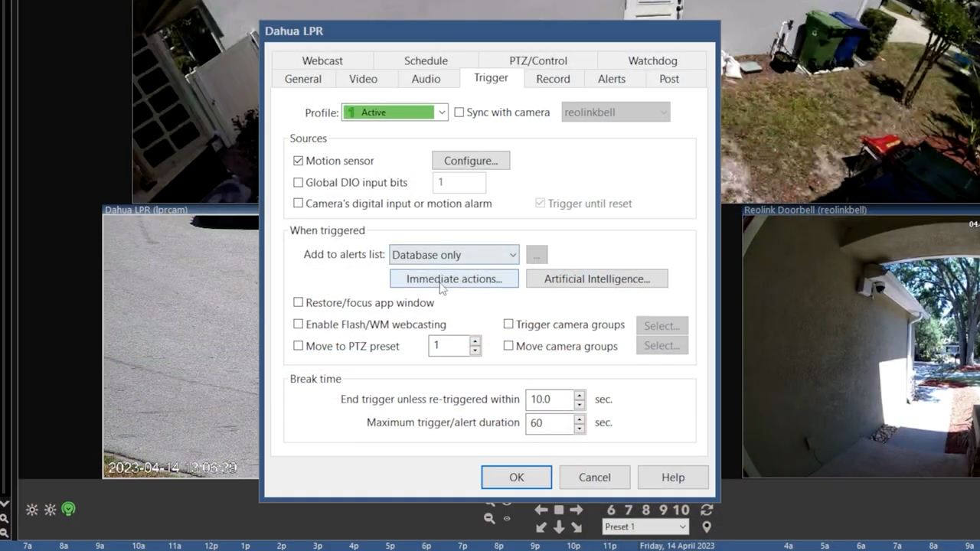
Task: Move camera down-right with the diagonal PTZ arrow
Action: click(577, 527)
